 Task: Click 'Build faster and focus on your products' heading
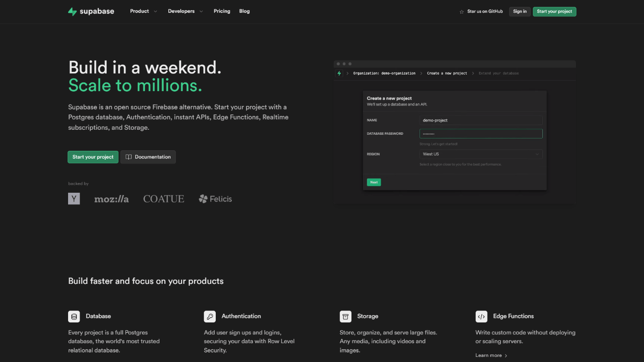(146, 281)
